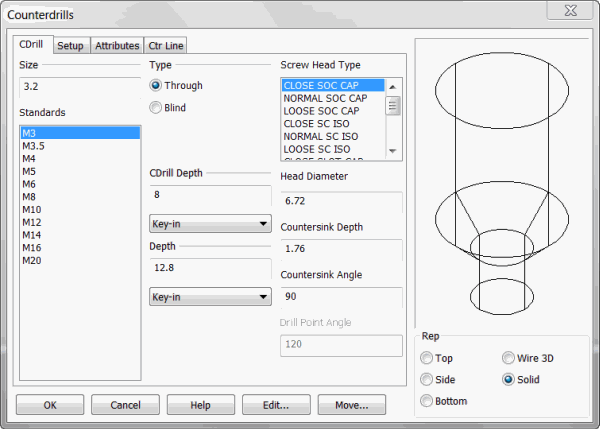Select LOOSE SOC CAP screw head type
The width and height of the screenshot is (600, 429).
coord(333,111)
